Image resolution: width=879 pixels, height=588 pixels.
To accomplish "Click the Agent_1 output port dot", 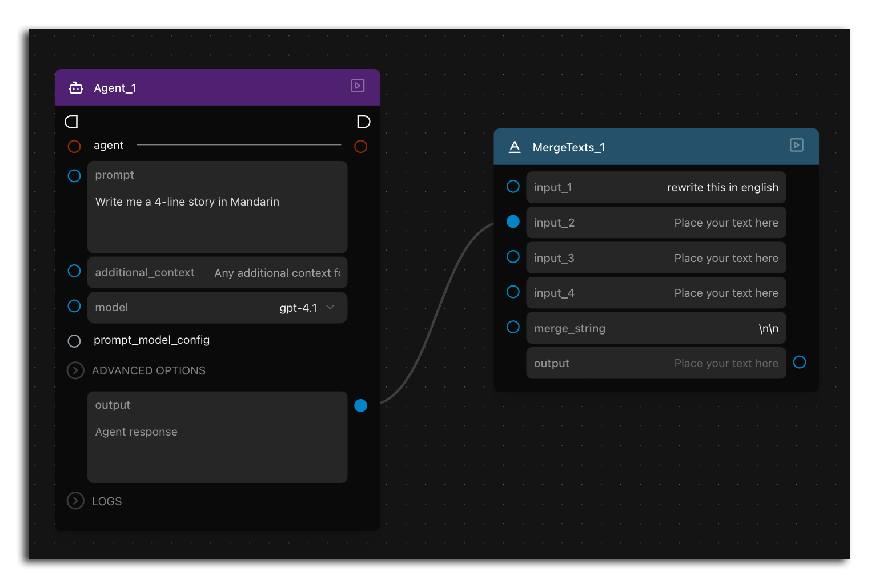I will 360,405.
